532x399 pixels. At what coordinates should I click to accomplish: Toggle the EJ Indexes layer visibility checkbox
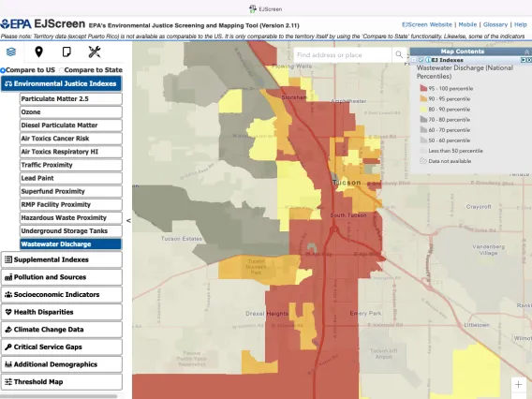421,60
